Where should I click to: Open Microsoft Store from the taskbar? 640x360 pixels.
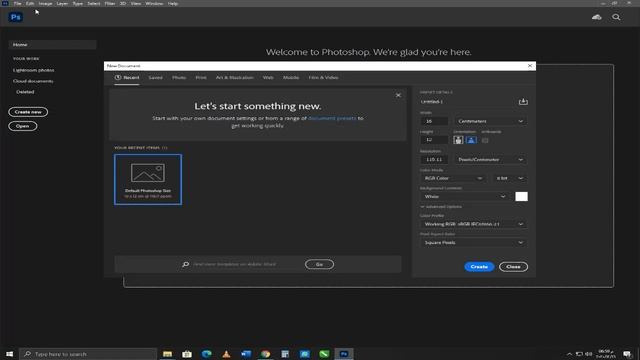(x=187, y=354)
